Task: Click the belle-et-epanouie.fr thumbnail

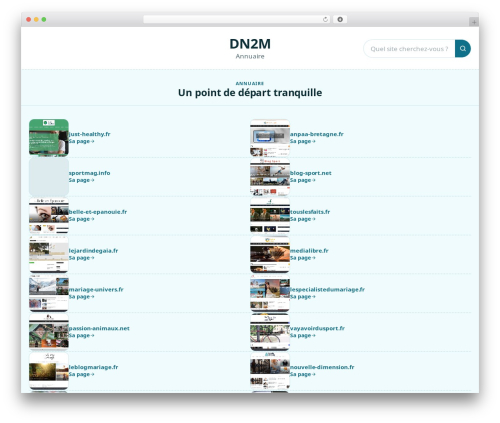Action: tap(49, 216)
